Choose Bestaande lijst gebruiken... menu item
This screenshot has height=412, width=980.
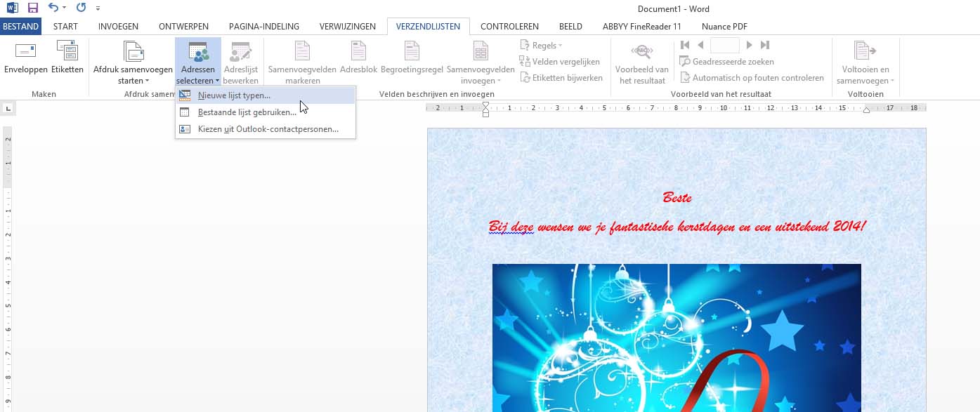coord(266,112)
